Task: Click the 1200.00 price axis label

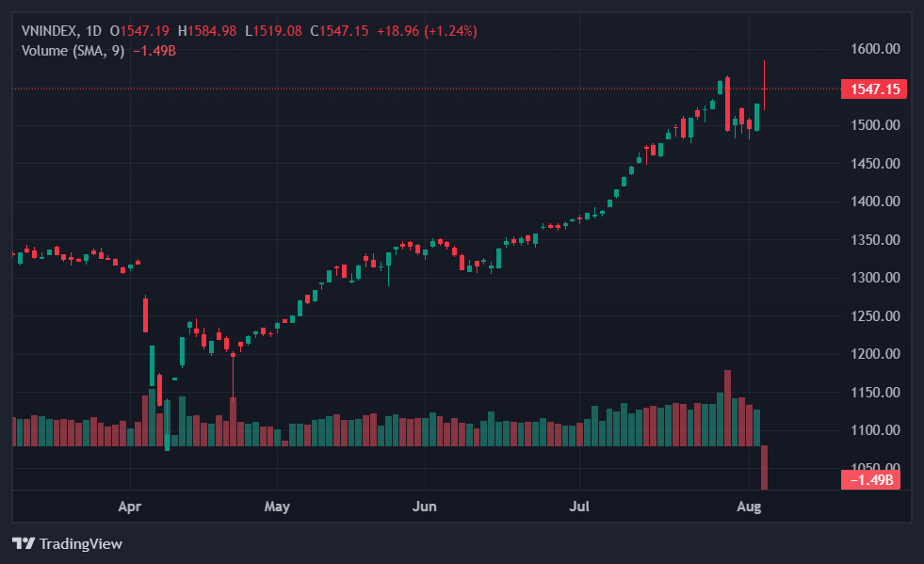Action: coord(875,354)
